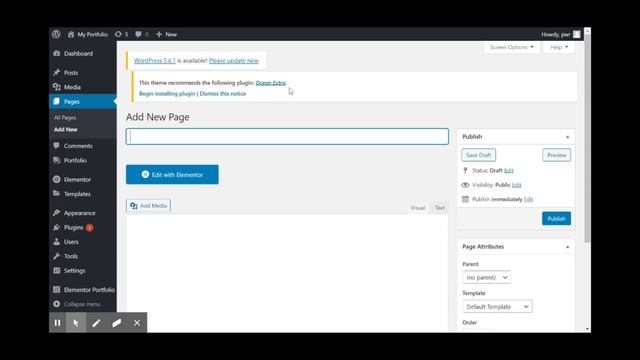This screenshot has width=640, height=360.
Task: Click the WordPress 5.6.1 link
Action: 155,60
